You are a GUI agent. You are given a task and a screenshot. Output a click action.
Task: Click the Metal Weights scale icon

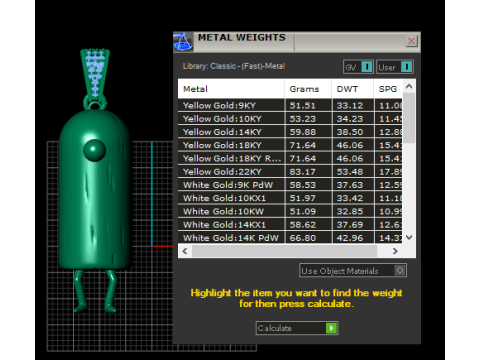(183, 42)
